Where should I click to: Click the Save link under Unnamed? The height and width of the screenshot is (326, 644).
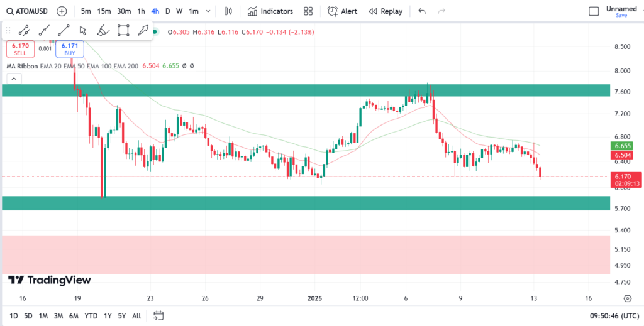(621, 16)
